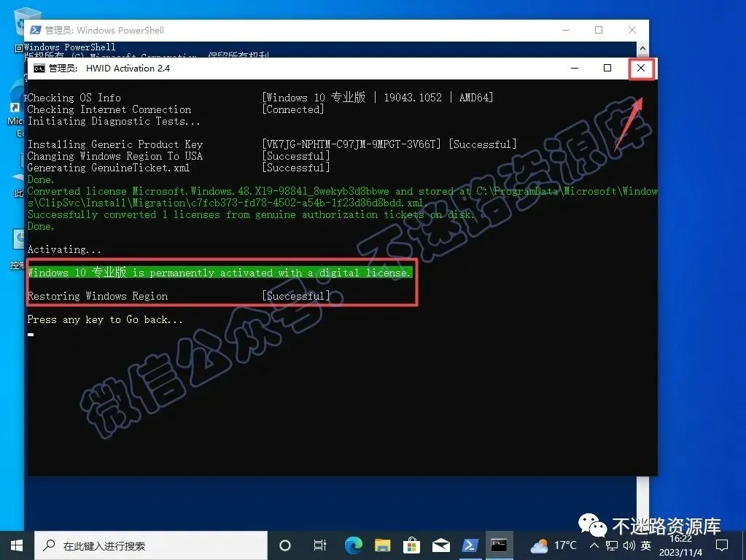
Task: Open network status tray icon
Action: pyautogui.click(x=612, y=545)
